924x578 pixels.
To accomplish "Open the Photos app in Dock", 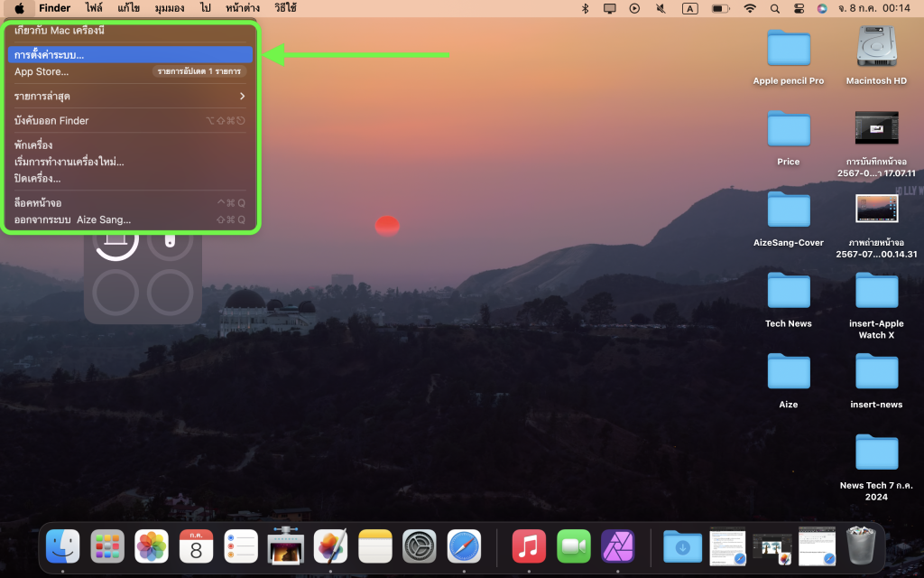I will tap(152, 545).
